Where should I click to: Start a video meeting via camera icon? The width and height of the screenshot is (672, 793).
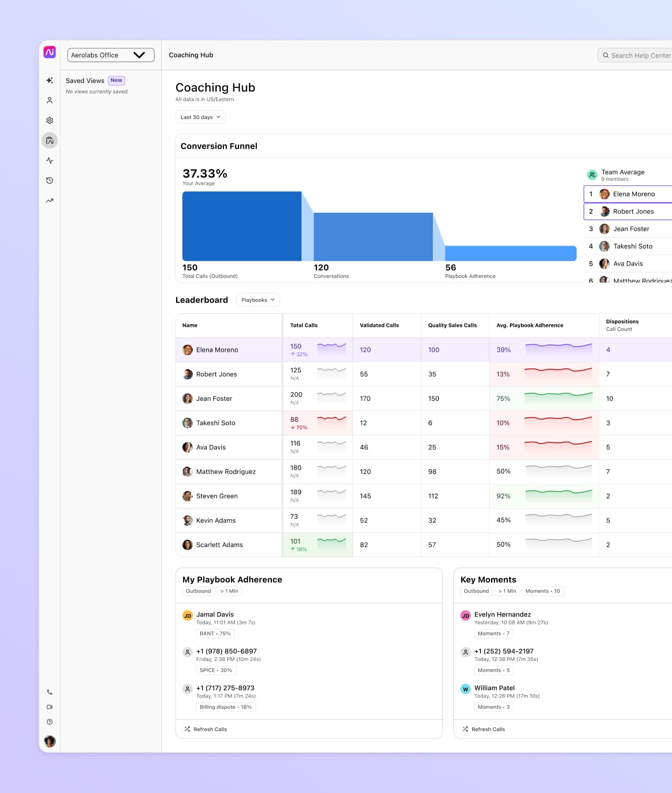pyautogui.click(x=50, y=707)
